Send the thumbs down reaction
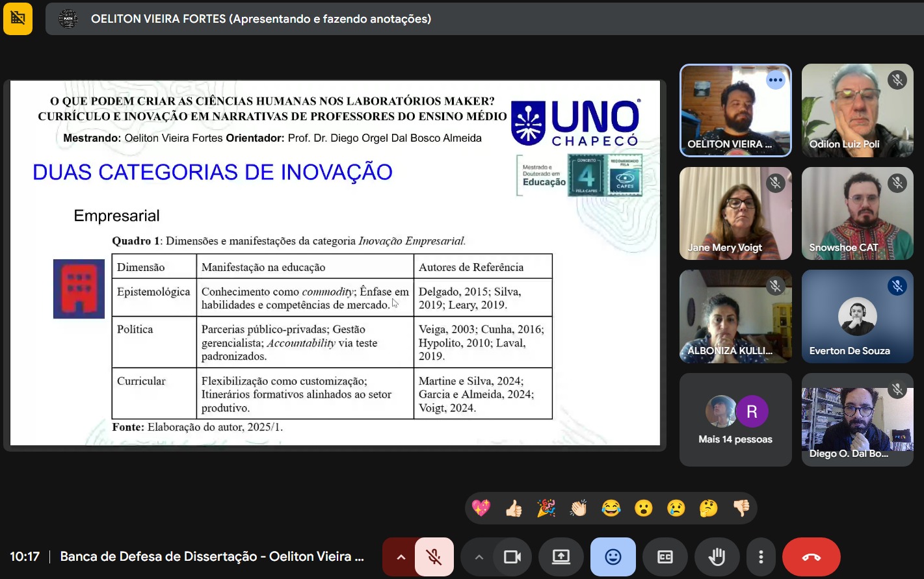 [741, 508]
